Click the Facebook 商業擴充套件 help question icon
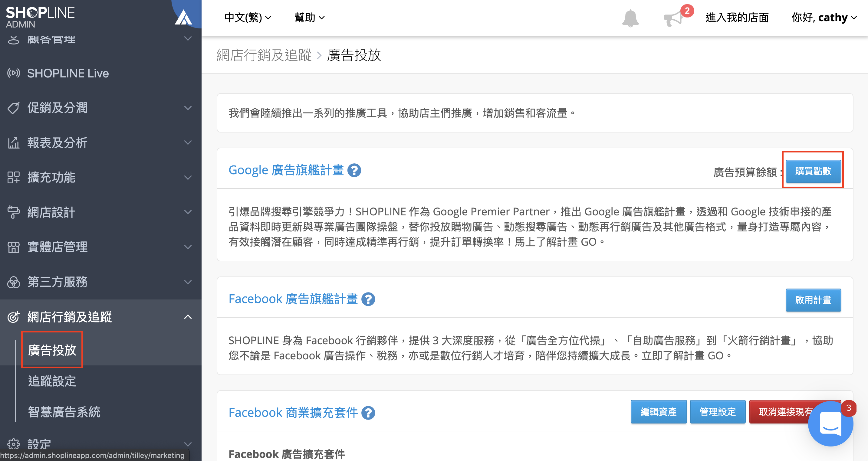The width and height of the screenshot is (868, 461). pyautogui.click(x=368, y=413)
